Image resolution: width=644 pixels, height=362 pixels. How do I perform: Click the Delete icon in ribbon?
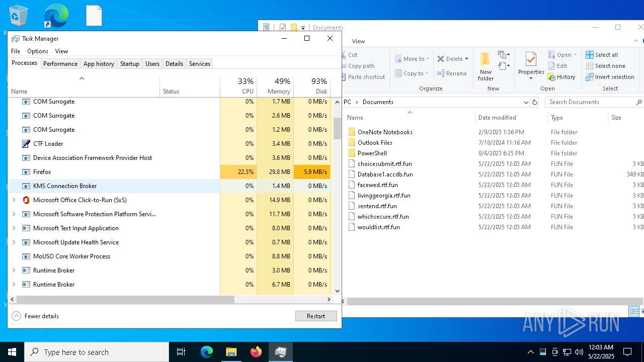click(x=441, y=59)
